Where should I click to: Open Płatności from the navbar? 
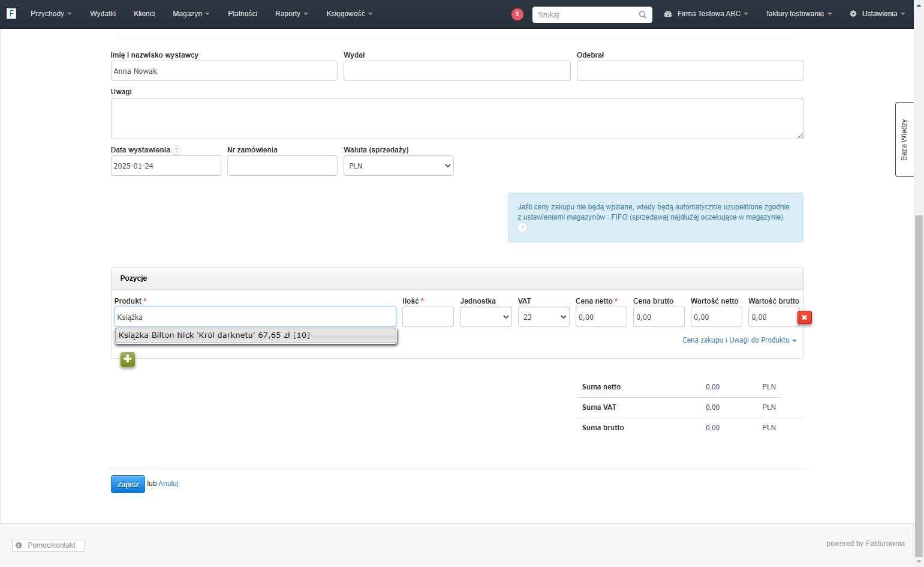(243, 14)
